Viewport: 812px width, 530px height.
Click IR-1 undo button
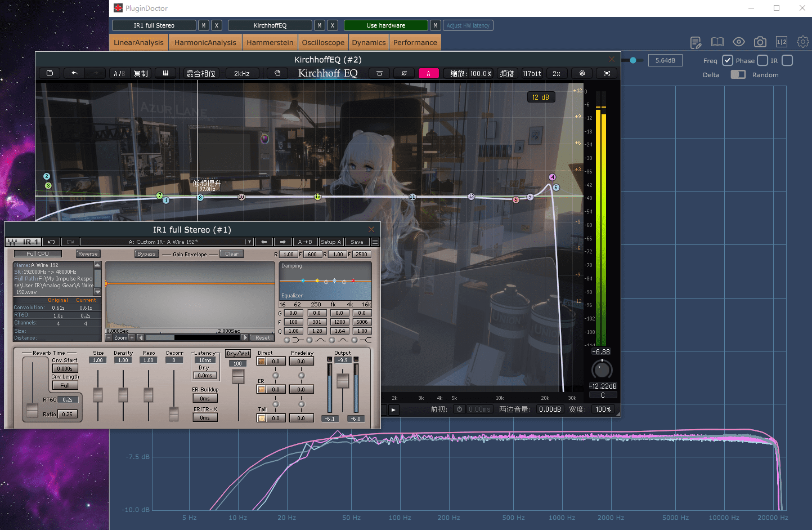point(51,242)
